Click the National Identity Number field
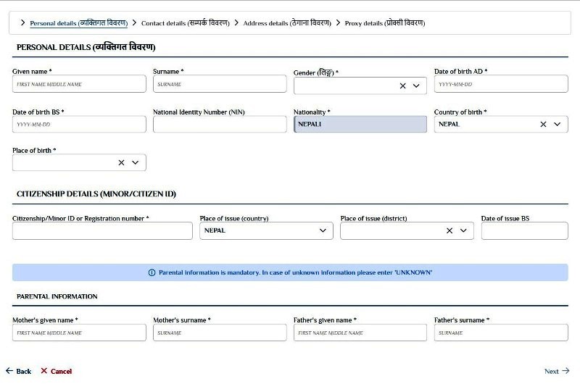The width and height of the screenshot is (580, 392). [220, 124]
